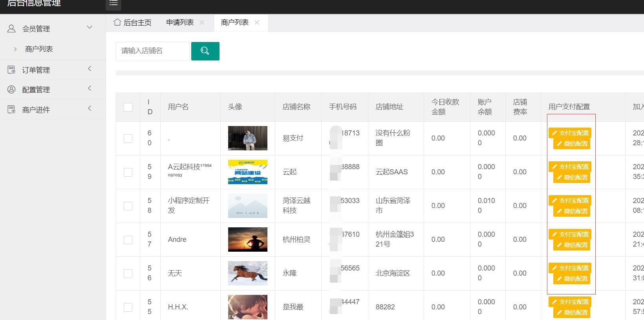Click 支付宝配置 for 易支付 shop

(x=570, y=133)
